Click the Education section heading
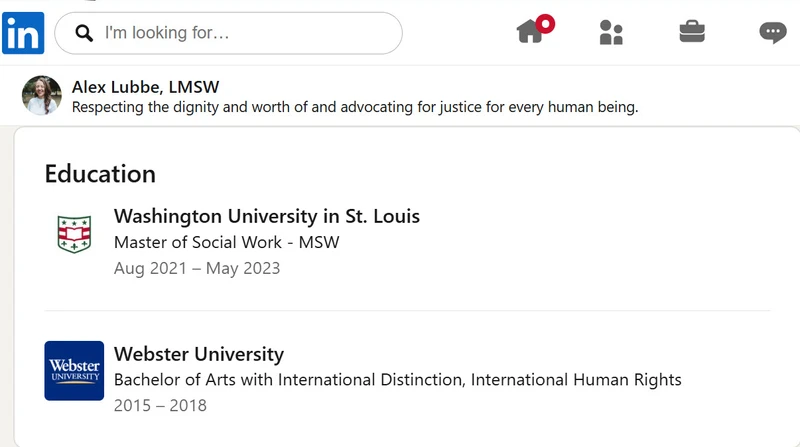The height and width of the screenshot is (447, 800). coord(100,174)
